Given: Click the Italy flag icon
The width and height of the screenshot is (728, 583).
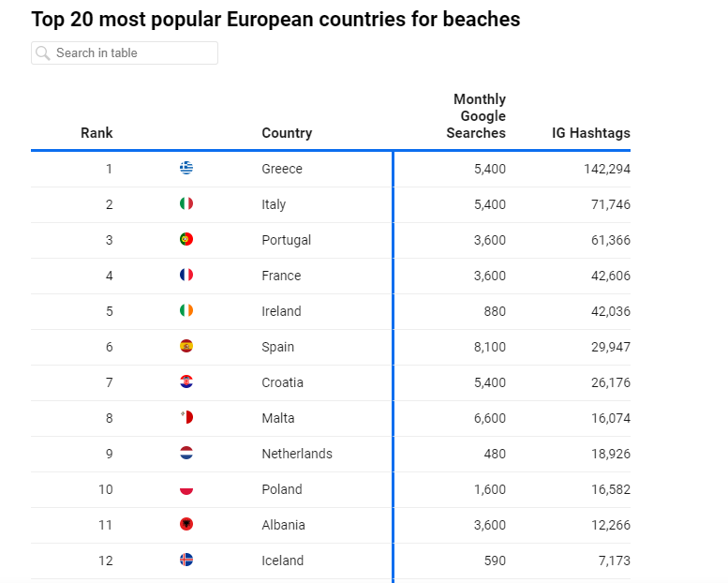Looking at the screenshot, I should (x=186, y=203).
